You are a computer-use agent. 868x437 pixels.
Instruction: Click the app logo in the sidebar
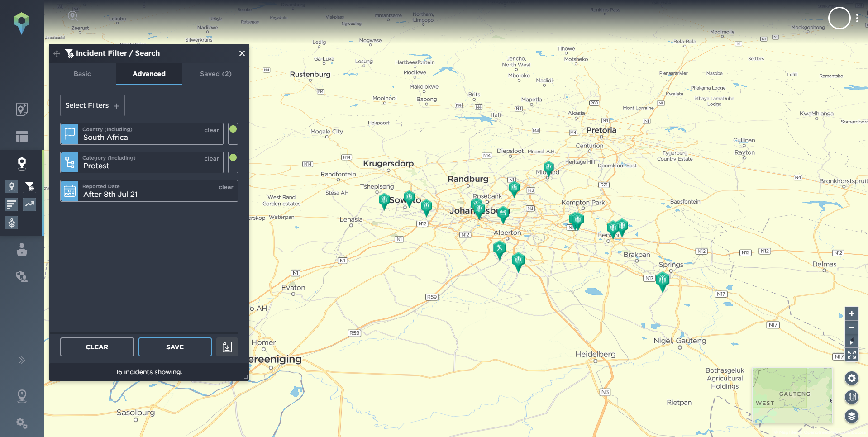(21, 23)
